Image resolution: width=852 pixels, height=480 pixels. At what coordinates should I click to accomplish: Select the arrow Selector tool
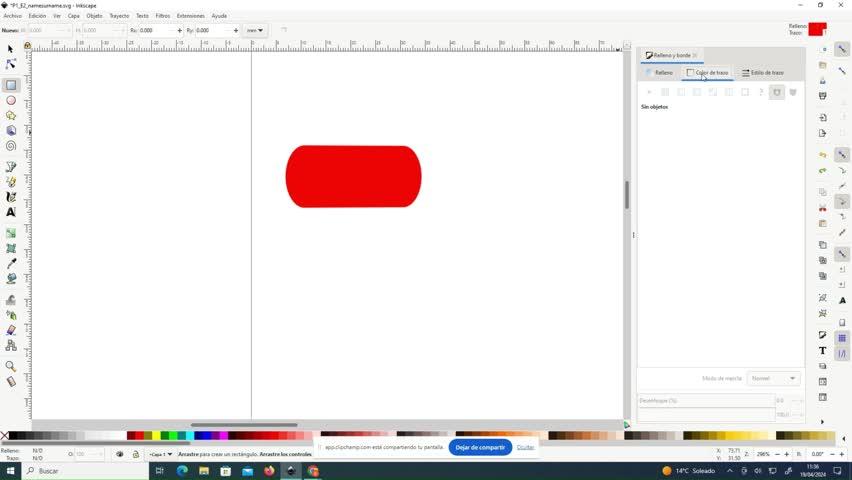pyautogui.click(x=11, y=48)
